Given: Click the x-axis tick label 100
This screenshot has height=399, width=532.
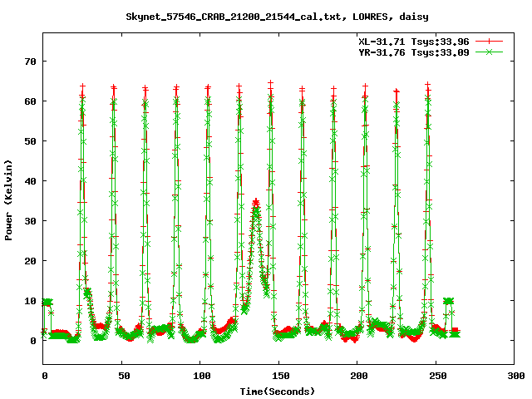Looking at the screenshot, I should coord(202,376).
